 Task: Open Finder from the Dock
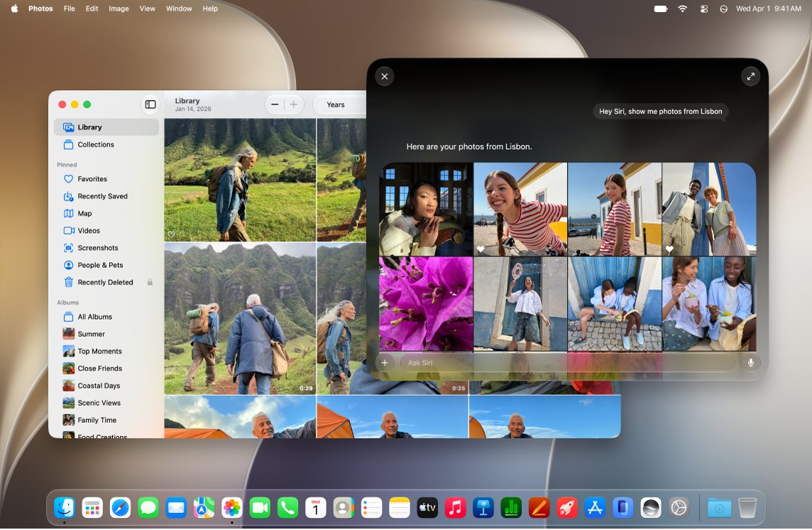64,508
